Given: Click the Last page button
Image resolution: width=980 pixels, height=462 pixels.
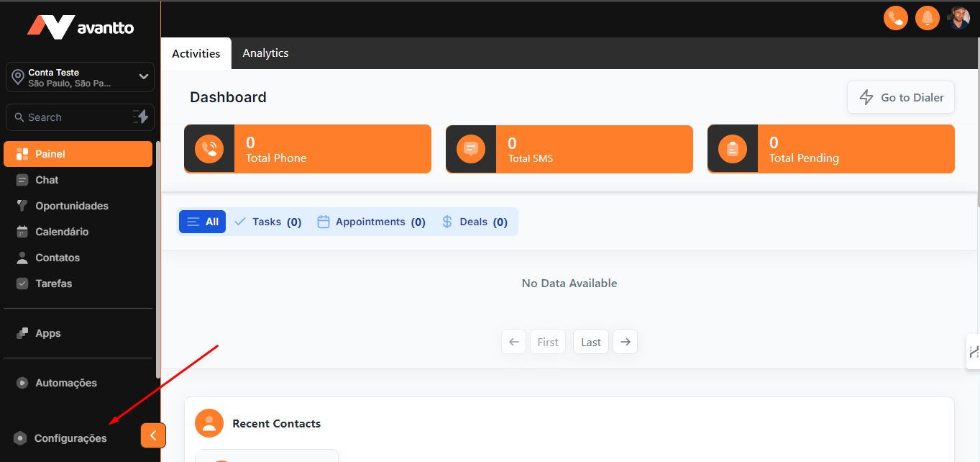Looking at the screenshot, I should (x=591, y=342).
